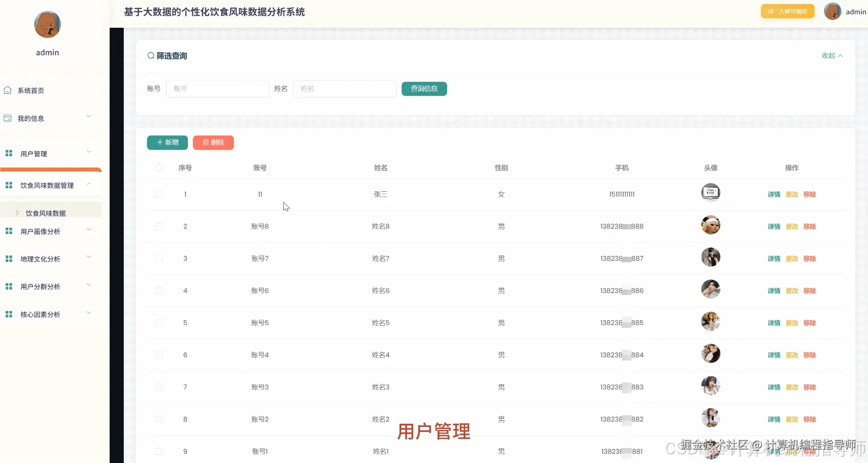Click the grid icon beside 用户分群分析

coord(9,286)
